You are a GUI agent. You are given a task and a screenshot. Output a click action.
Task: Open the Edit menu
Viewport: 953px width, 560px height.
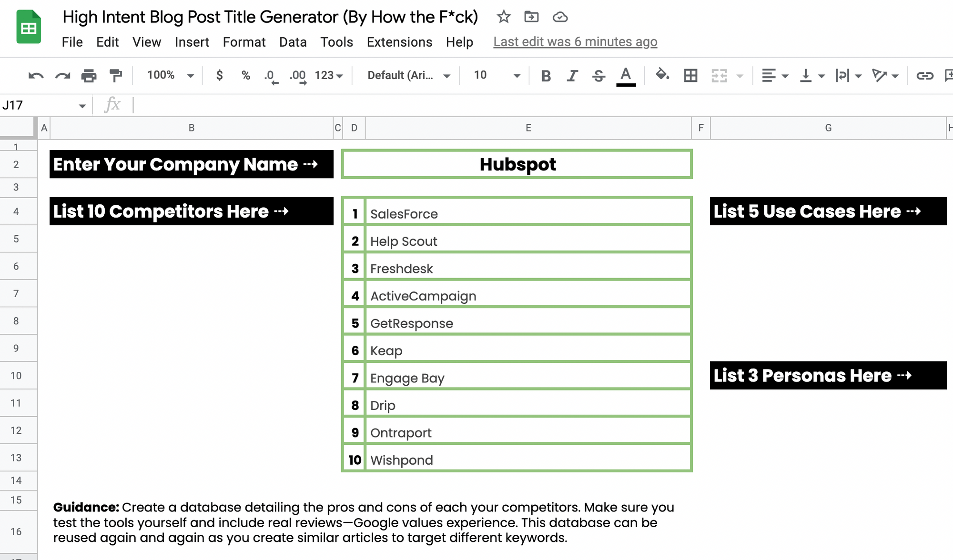[107, 42]
